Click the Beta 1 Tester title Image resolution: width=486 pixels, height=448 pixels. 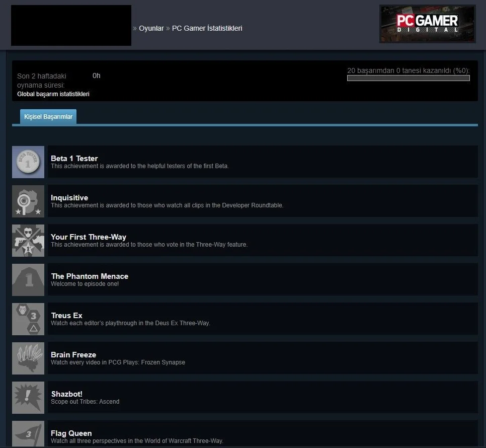coord(74,159)
